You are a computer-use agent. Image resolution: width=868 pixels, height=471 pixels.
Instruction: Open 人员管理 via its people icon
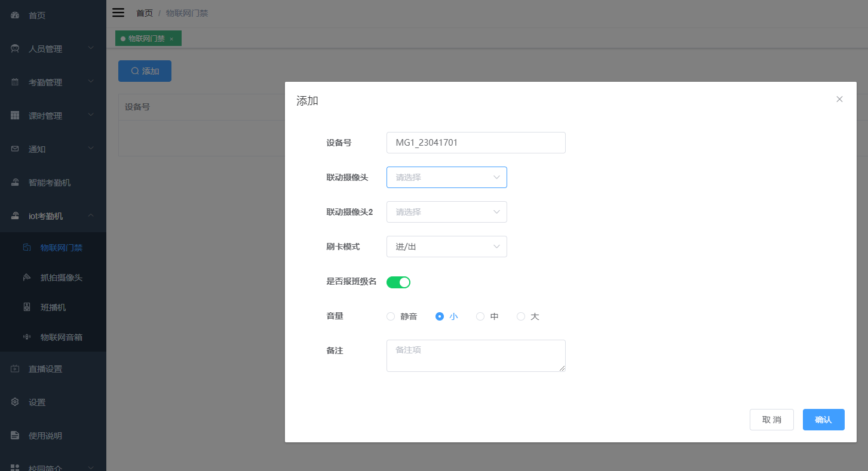14,48
